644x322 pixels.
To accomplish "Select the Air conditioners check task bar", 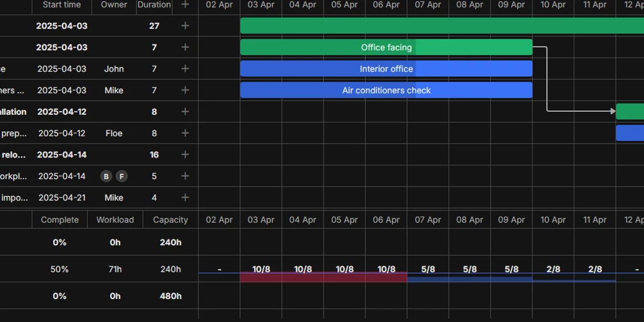I will 386,90.
